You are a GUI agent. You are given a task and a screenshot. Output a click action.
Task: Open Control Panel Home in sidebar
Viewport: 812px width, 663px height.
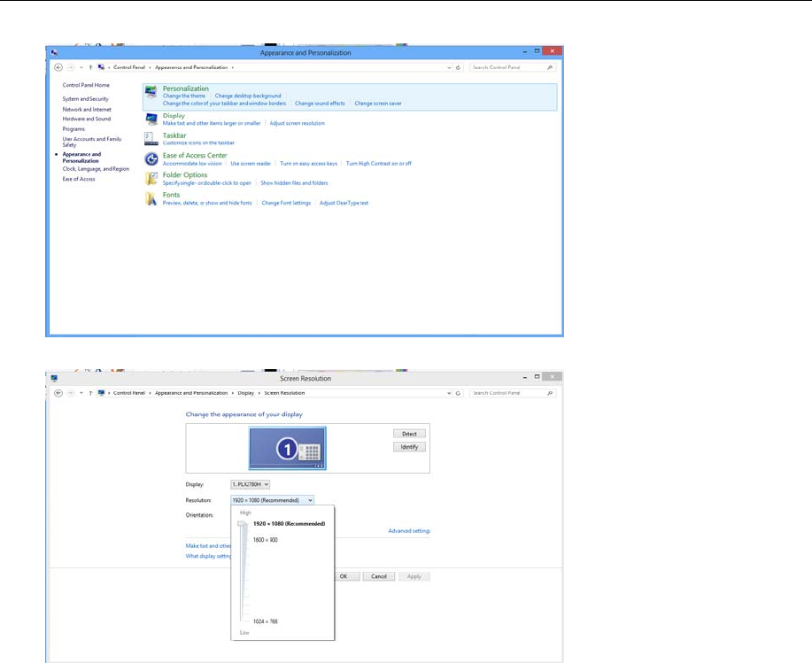(x=86, y=85)
